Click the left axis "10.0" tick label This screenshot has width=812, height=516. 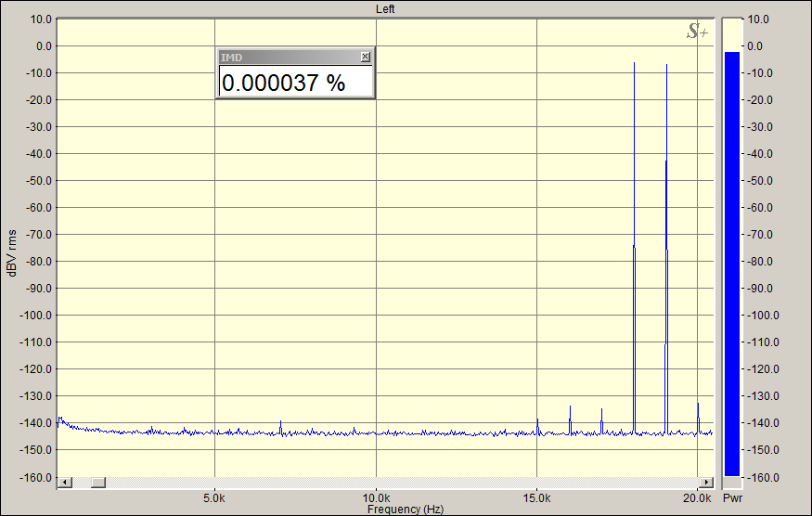[41, 19]
